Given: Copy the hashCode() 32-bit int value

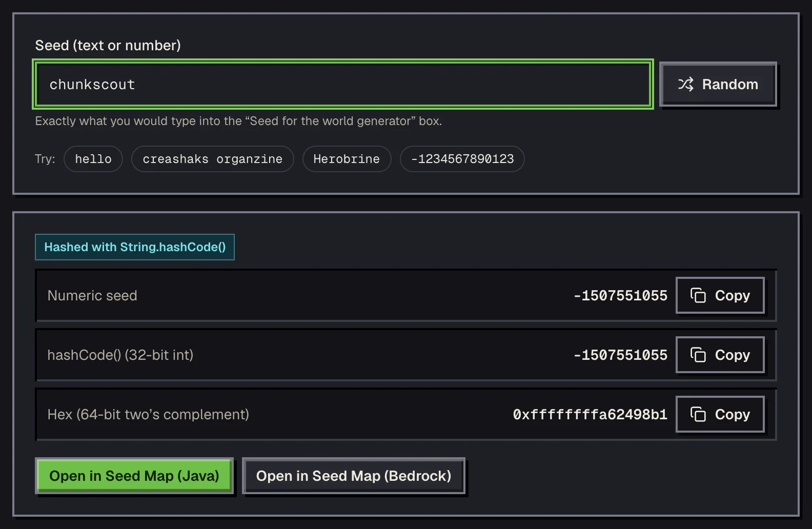Looking at the screenshot, I should pyautogui.click(x=720, y=355).
